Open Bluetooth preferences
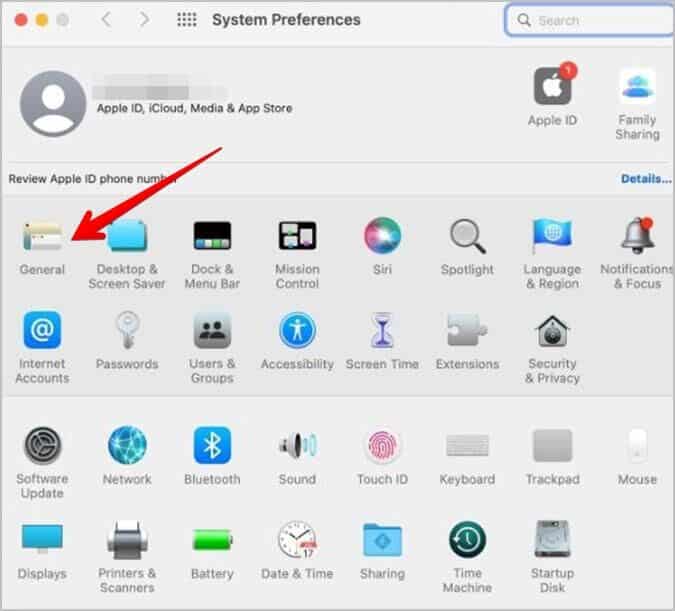The width and height of the screenshot is (675, 611). [x=212, y=445]
